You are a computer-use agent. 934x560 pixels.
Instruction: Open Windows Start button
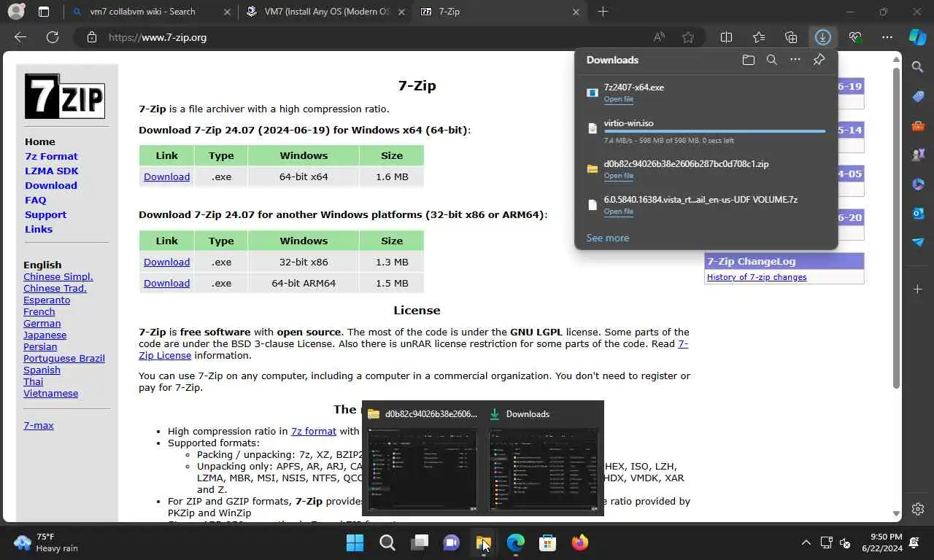[355, 542]
